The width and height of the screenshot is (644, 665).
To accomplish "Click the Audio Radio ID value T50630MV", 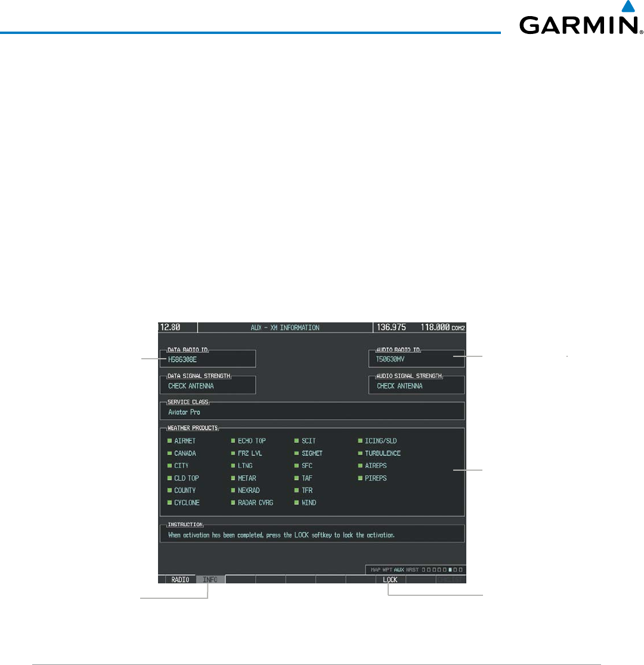I will coord(390,359).
